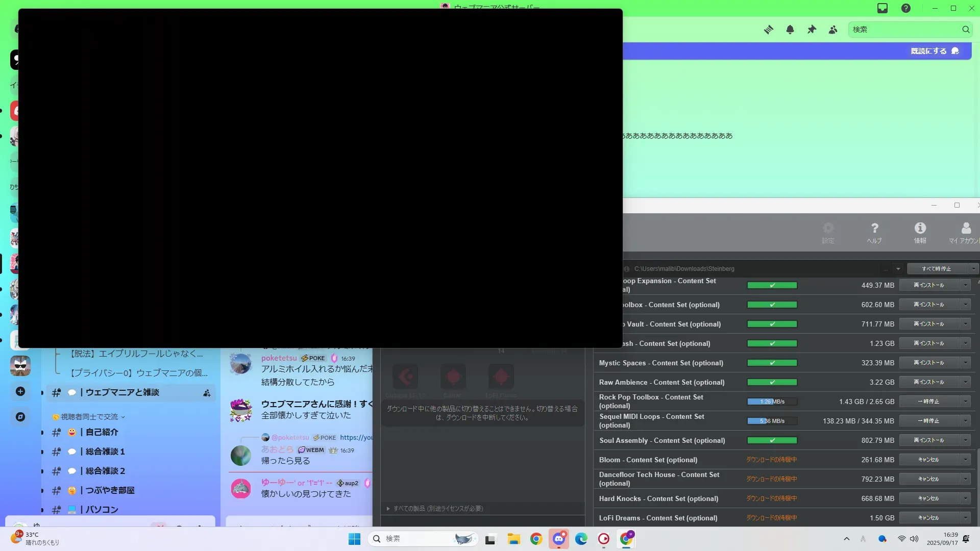Open dropdown beside すべて一時停止 button
The image size is (980, 551).
(x=973, y=269)
